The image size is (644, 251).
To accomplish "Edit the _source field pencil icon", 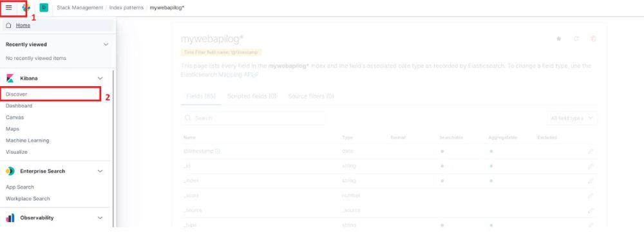I will point(591,210).
